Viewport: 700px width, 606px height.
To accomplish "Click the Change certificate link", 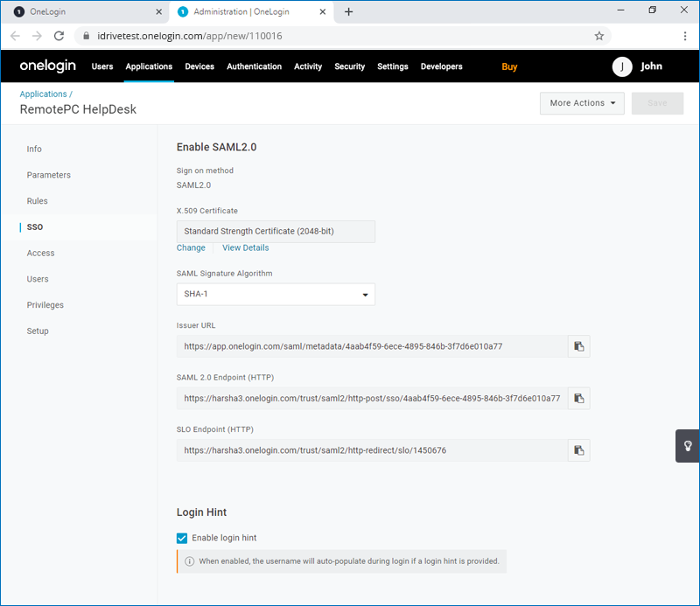I will (x=191, y=247).
